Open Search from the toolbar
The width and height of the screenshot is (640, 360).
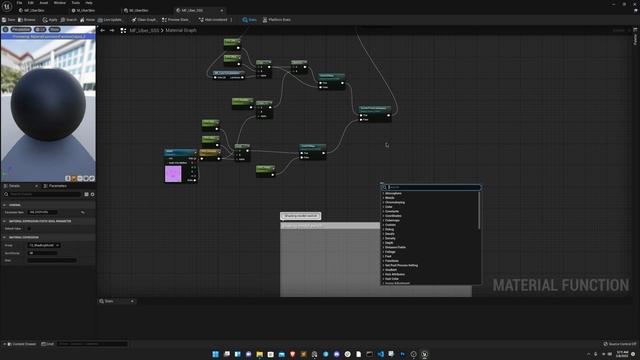pyautogui.click(x=69, y=20)
